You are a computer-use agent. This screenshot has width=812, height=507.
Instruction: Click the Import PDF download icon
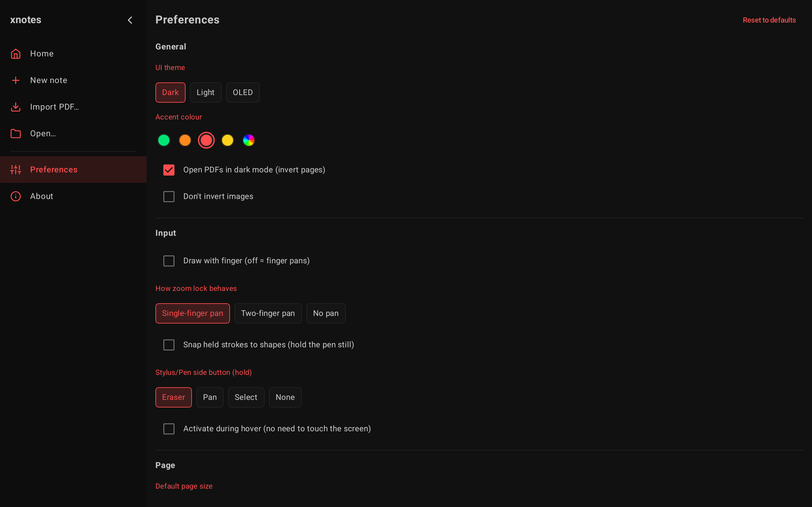16,107
